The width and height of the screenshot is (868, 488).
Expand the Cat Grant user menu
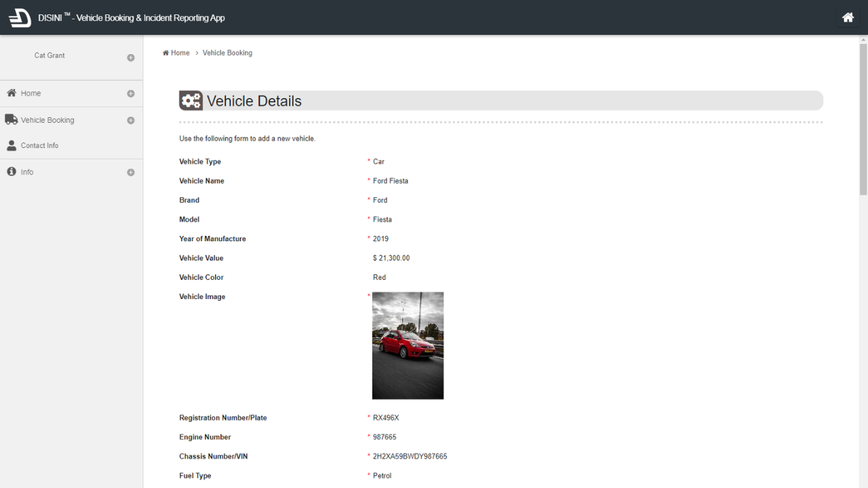click(x=131, y=58)
